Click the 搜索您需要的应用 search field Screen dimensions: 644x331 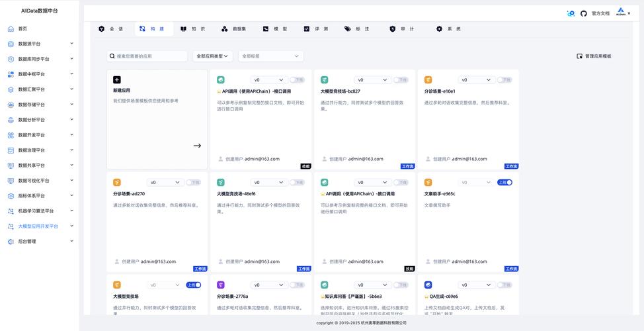click(149, 57)
